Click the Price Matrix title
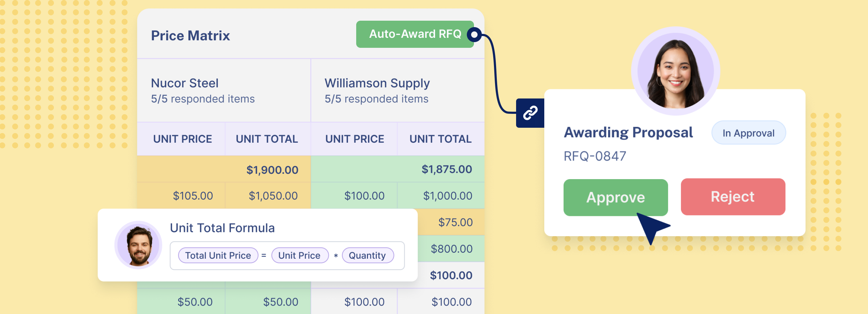868x314 pixels. tap(190, 35)
